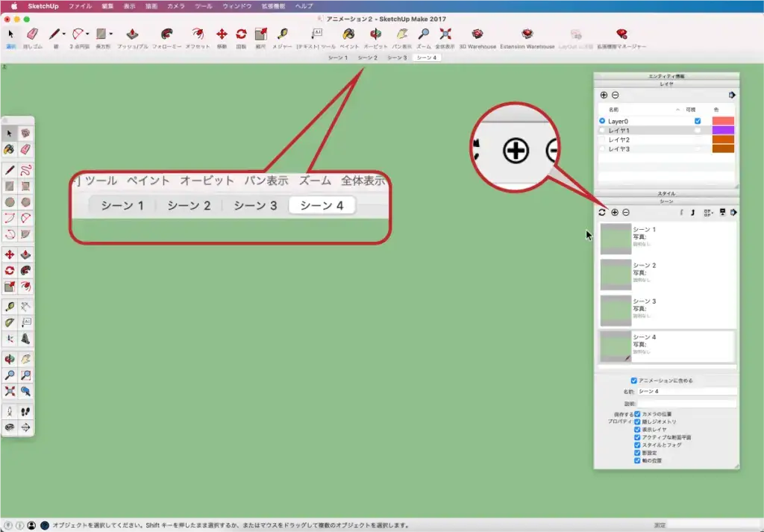Open the カメラ menu in menu bar
764x532 pixels.
tap(176, 6)
